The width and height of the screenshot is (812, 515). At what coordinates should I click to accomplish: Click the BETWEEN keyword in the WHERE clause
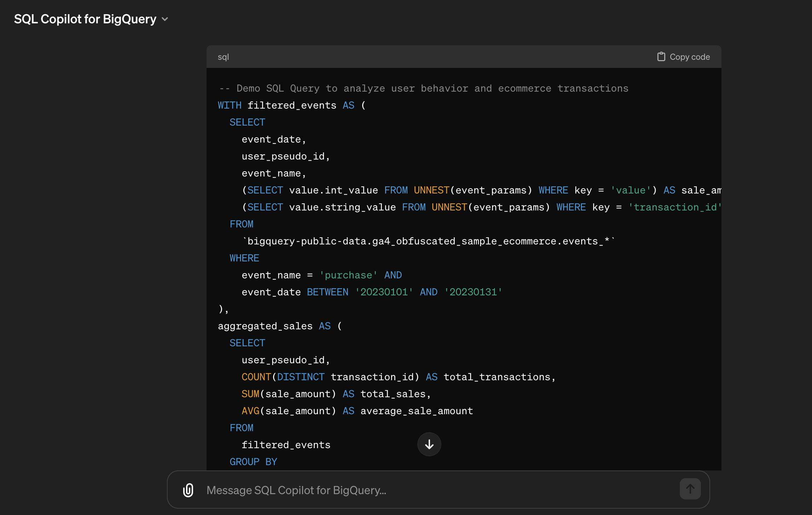point(327,292)
